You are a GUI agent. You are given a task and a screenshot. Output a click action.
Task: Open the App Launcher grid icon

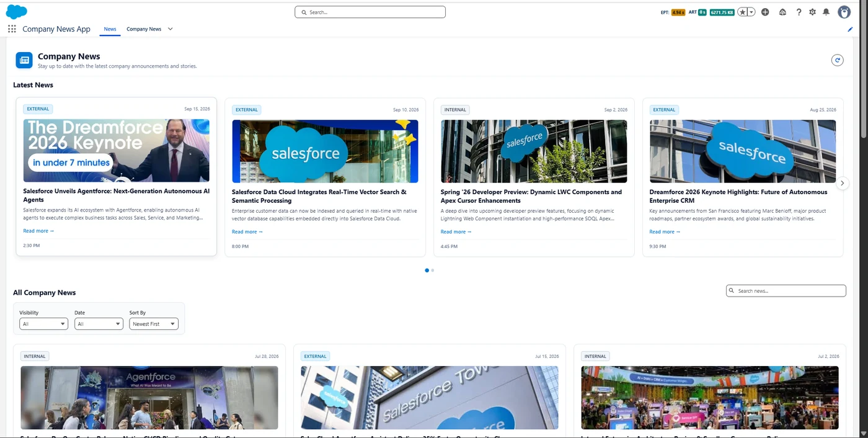pos(12,29)
